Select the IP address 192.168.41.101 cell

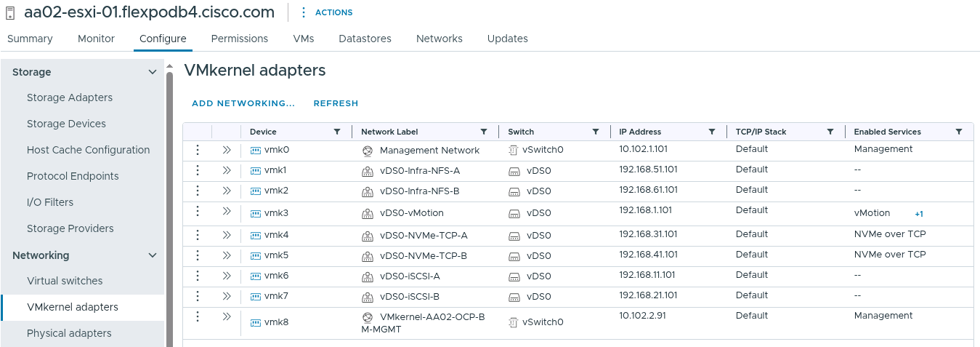[x=648, y=255]
